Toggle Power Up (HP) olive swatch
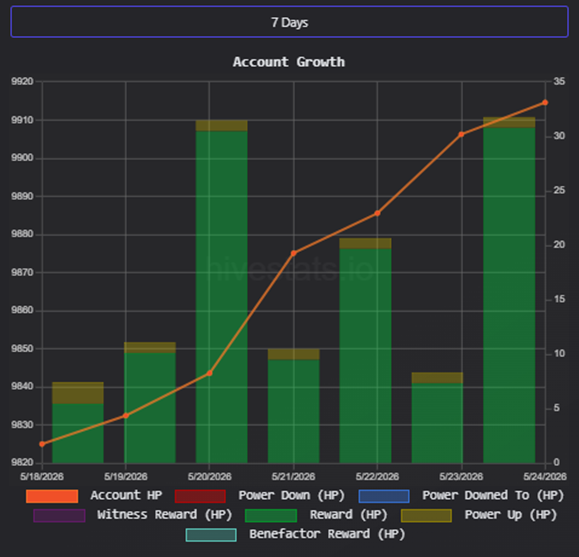Screen dimensions: 579x557 (426, 515)
